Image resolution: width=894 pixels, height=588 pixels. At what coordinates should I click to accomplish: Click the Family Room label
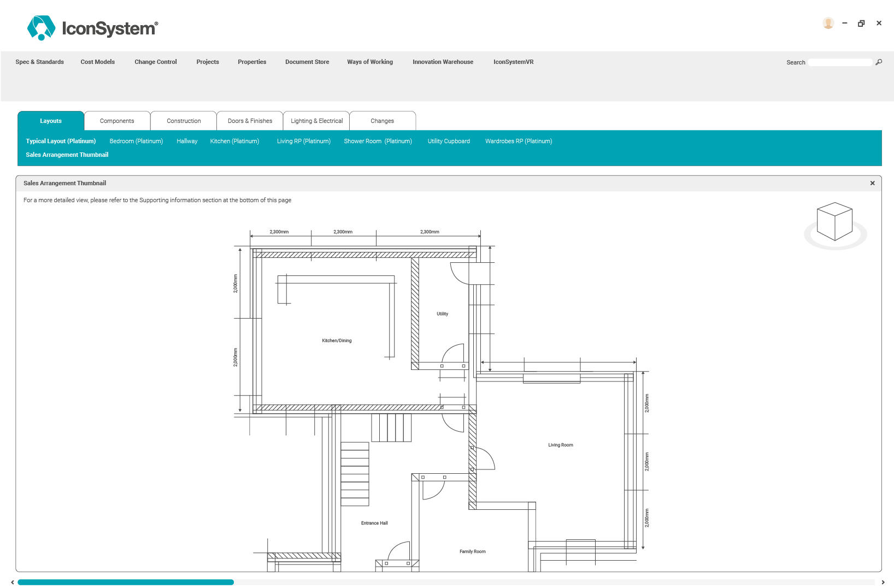[472, 551]
